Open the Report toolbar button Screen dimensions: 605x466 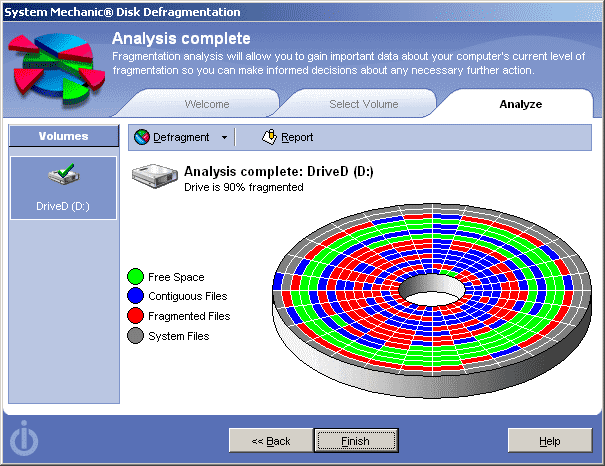[x=287, y=137]
